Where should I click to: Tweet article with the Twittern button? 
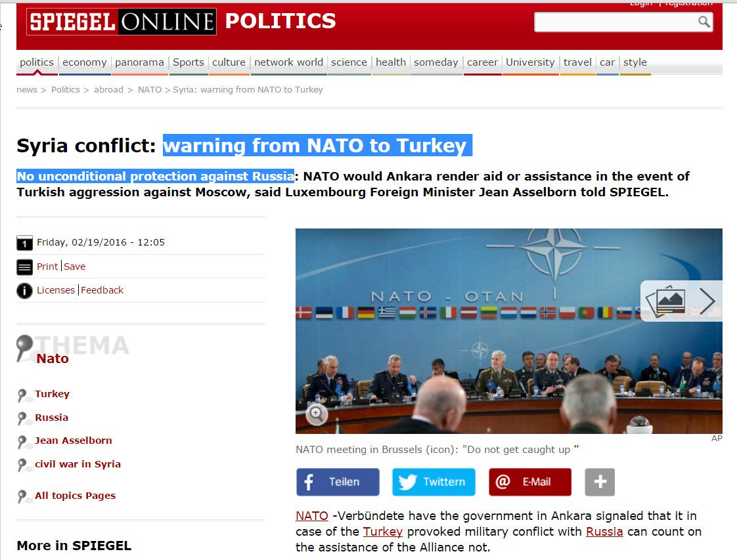434,482
